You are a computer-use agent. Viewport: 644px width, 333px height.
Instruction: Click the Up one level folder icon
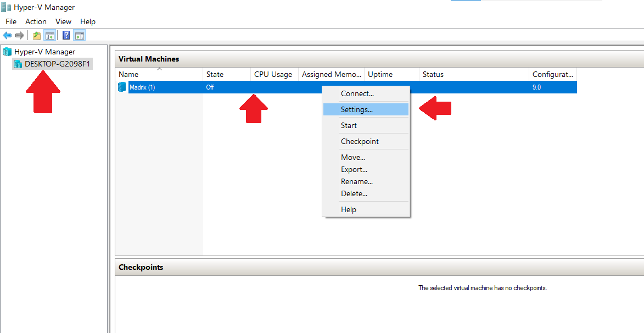tap(37, 35)
